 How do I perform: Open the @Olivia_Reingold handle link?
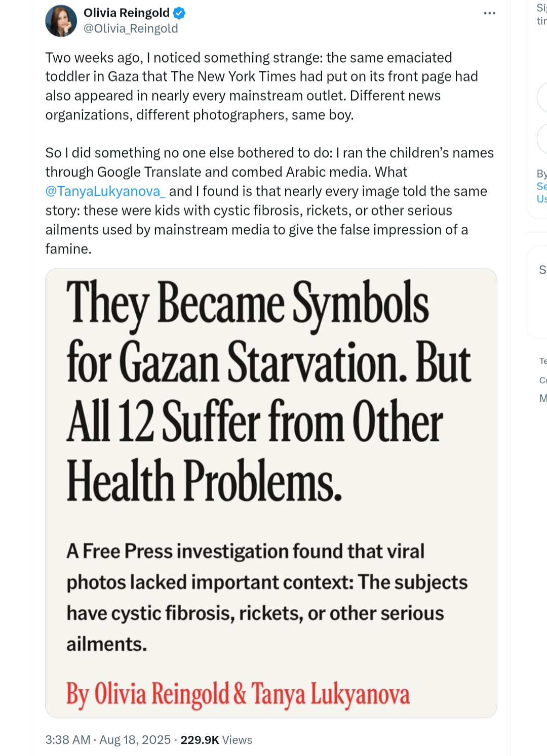pos(131,29)
